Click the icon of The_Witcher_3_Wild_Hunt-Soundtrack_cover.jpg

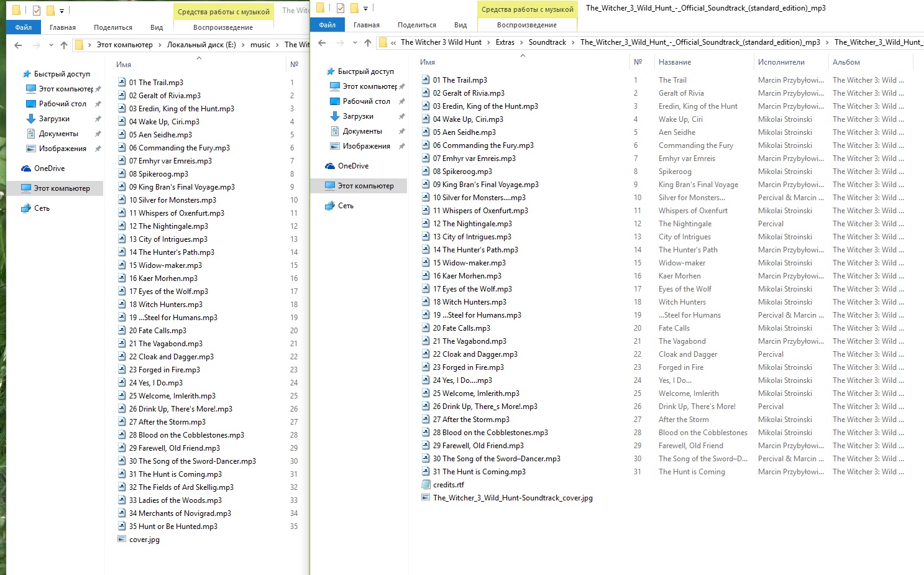426,498
